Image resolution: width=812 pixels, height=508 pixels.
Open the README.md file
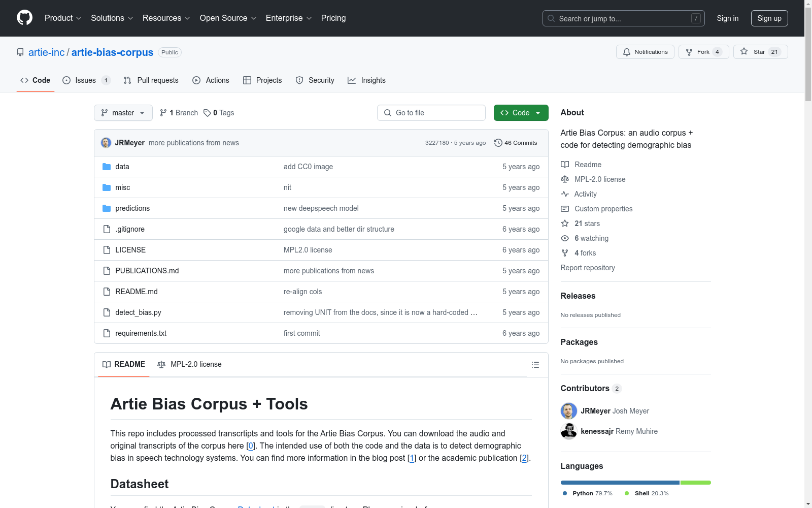click(x=137, y=292)
